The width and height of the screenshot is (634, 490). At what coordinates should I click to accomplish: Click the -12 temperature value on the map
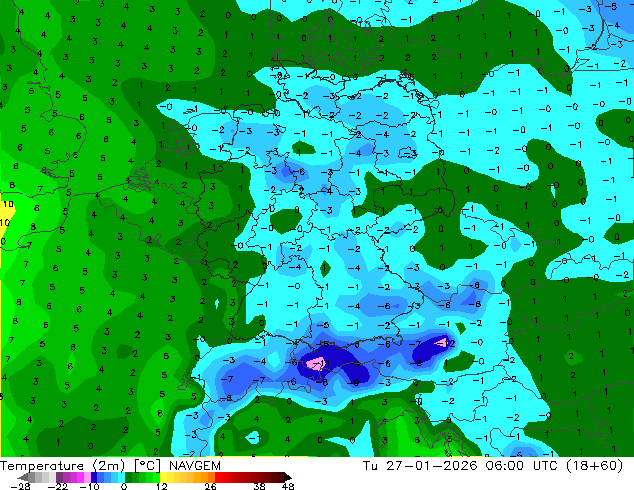point(446,343)
